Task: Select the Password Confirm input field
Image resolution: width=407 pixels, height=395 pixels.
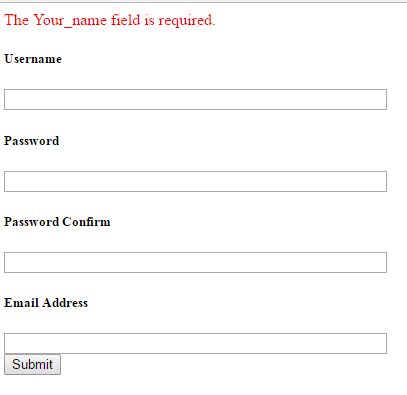Action: [195, 262]
